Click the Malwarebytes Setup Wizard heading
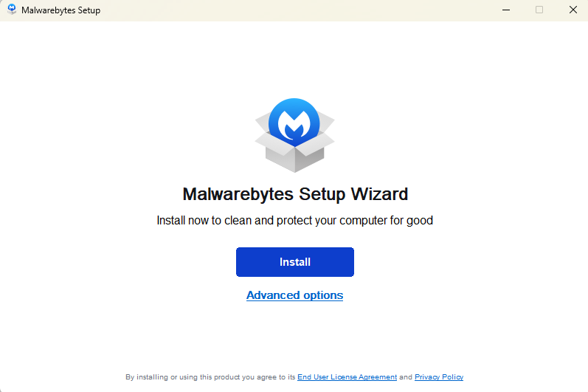Viewport: 588px width, 392px height. pos(294,195)
